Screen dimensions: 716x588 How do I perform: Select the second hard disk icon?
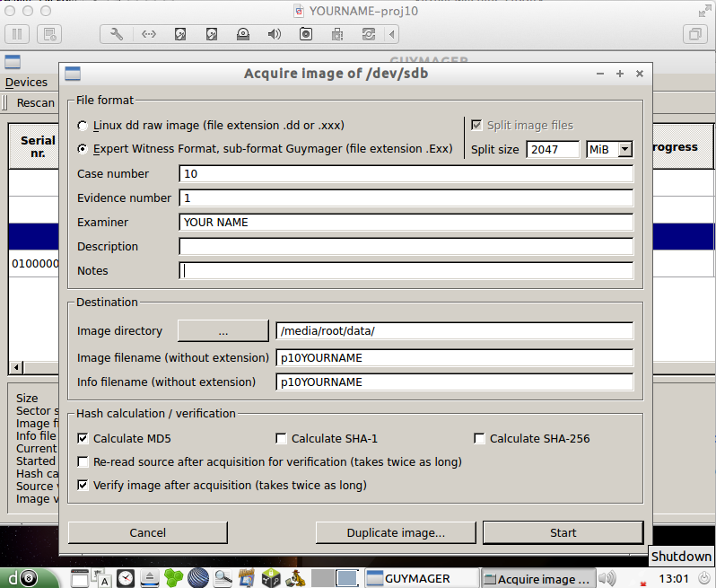[x=212, y=34]
